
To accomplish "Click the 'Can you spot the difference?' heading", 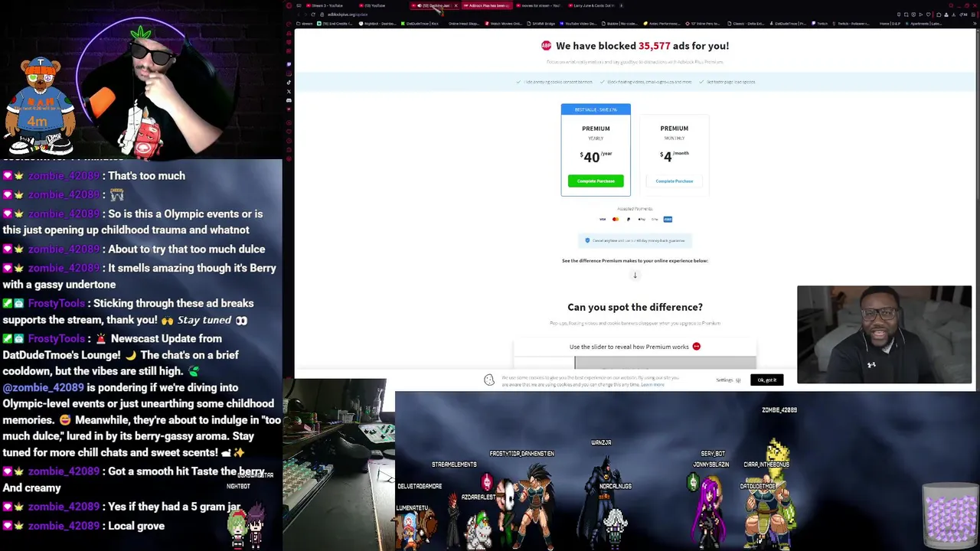I will [635, 307].
